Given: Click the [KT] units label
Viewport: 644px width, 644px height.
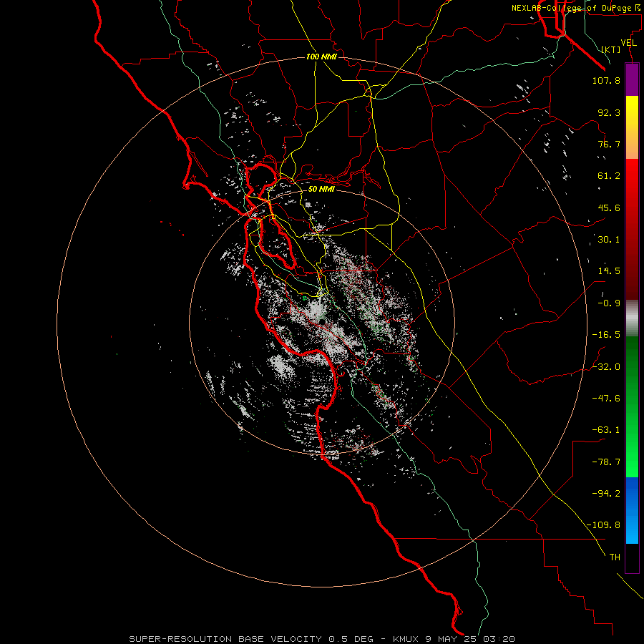Looking at the screenshot, I should pyautogui.click(x=610, y=49).
